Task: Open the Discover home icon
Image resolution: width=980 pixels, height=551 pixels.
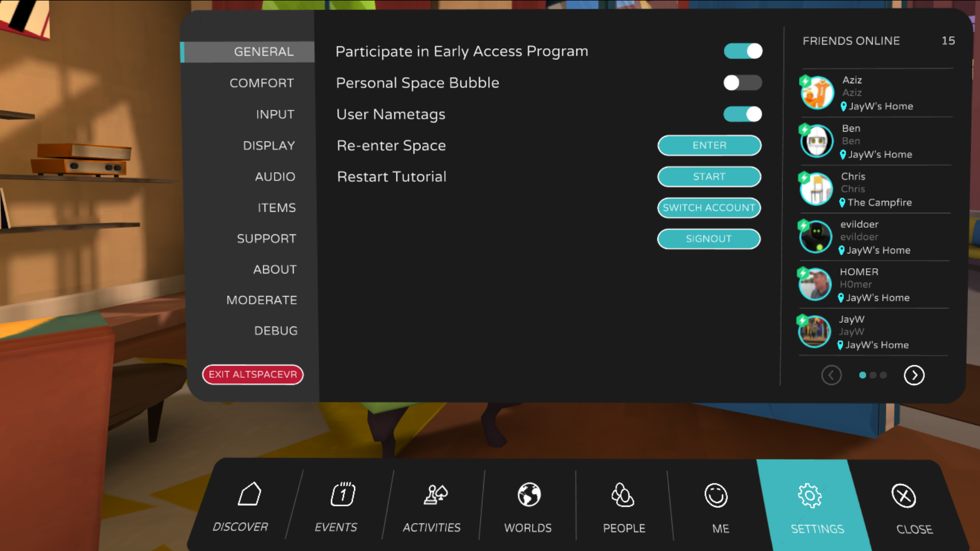Action: pos(249,494)
